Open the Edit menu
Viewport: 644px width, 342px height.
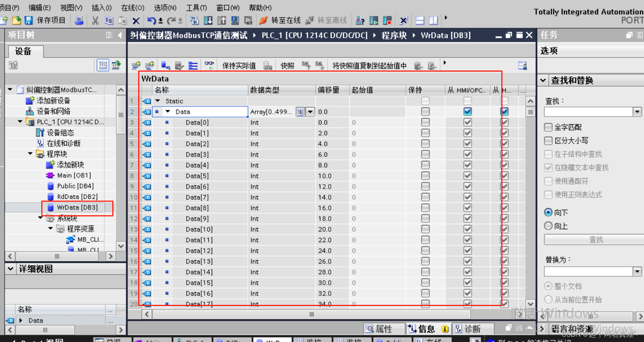39,7
